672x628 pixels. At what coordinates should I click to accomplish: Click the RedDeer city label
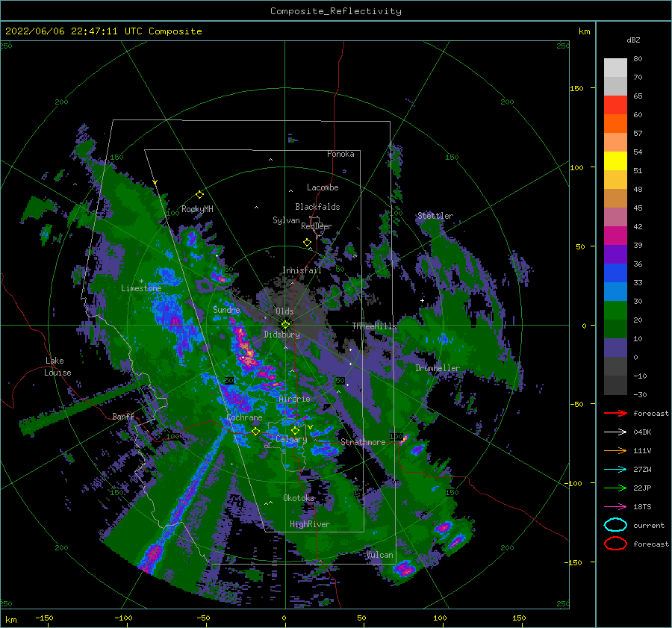tap(317, 226)
